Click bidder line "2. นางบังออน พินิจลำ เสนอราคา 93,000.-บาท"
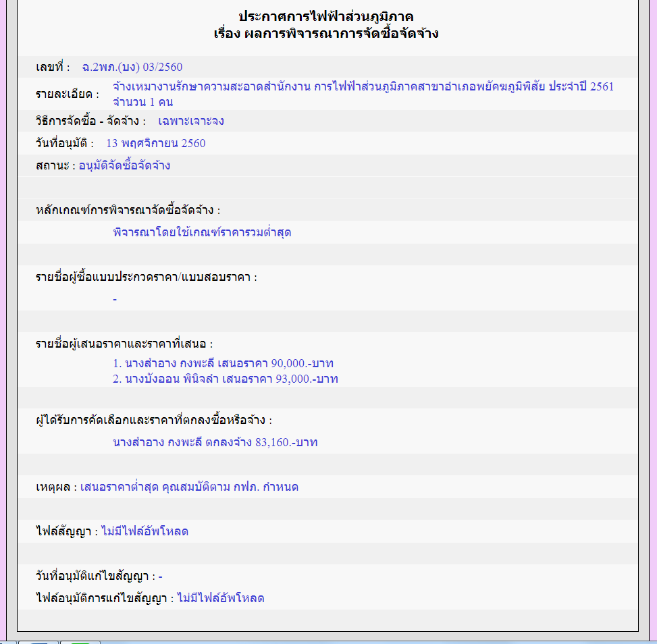This screenshot has height=644, width=657. tap(226, 379)
